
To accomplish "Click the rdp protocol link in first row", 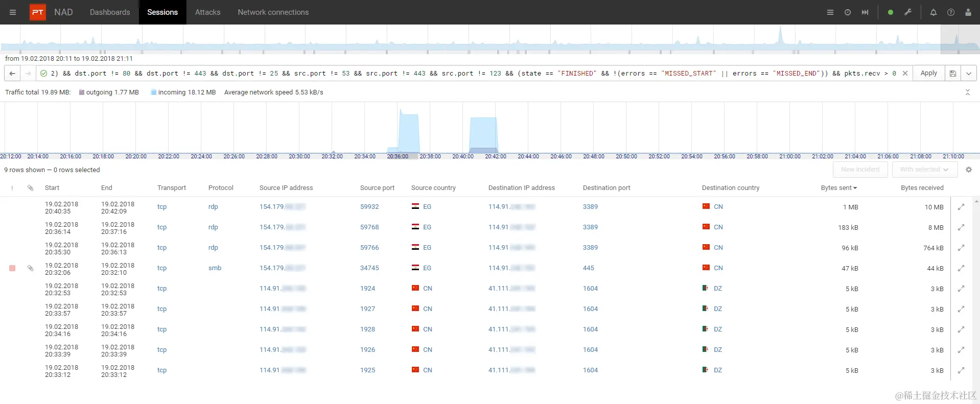I will 213,207.
